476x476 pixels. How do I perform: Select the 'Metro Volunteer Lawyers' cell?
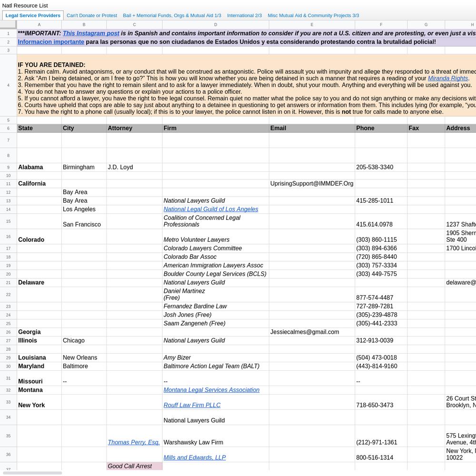tap(216, 237)
